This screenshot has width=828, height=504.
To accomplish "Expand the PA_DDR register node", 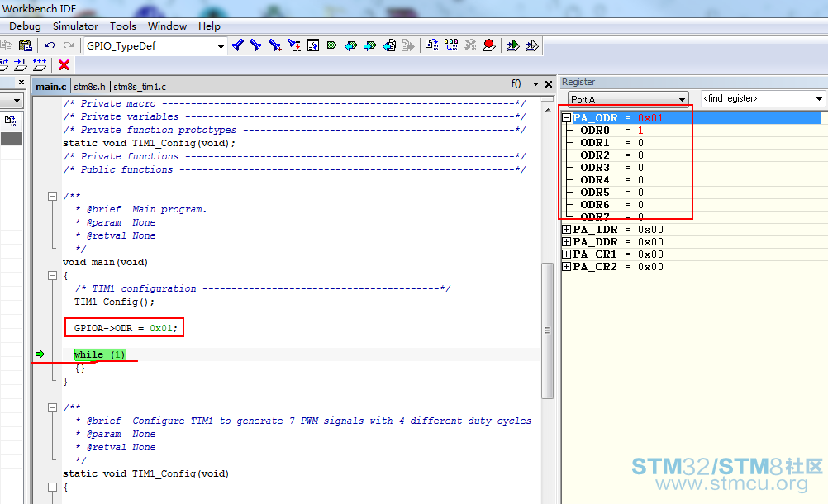I will pos(566,242).
